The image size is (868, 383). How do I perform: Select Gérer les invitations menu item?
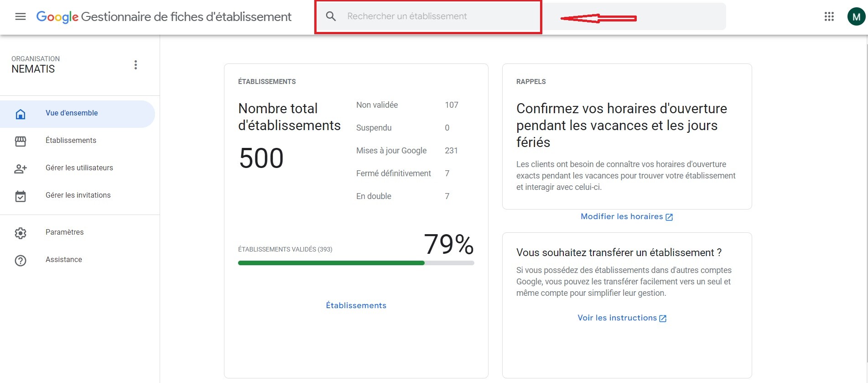tap(78, 195)
